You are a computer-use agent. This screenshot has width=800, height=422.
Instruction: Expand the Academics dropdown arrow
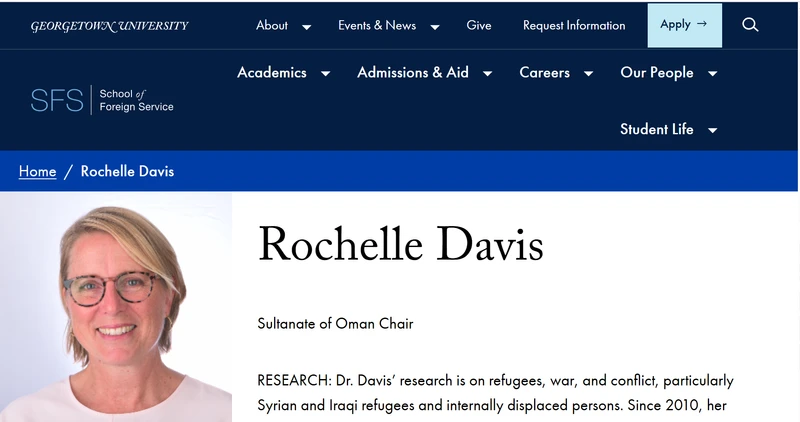tap(325, 74)
